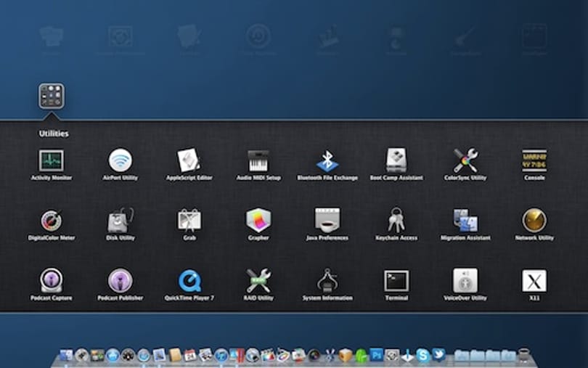Open App Store from the Dock

(x=113, y=355)
